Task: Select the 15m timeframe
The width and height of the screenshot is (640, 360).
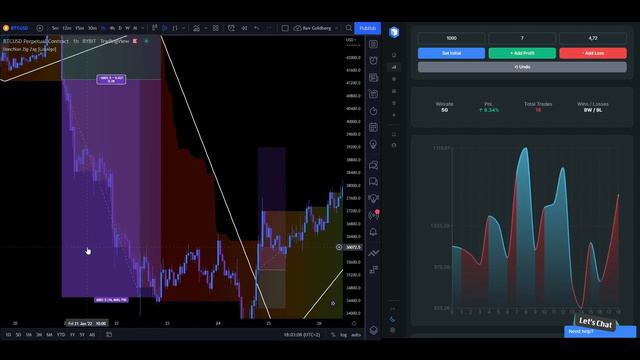Action: pyautogui.click(x=80, y=28)
